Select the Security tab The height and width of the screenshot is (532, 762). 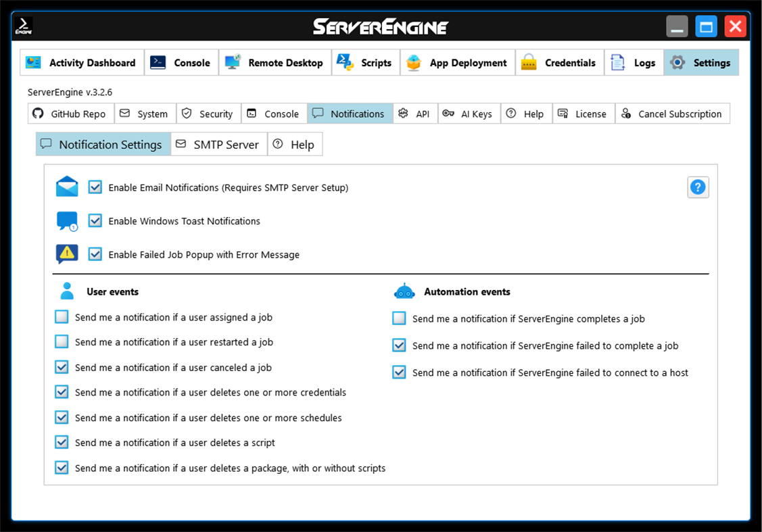tap(208, 113)
